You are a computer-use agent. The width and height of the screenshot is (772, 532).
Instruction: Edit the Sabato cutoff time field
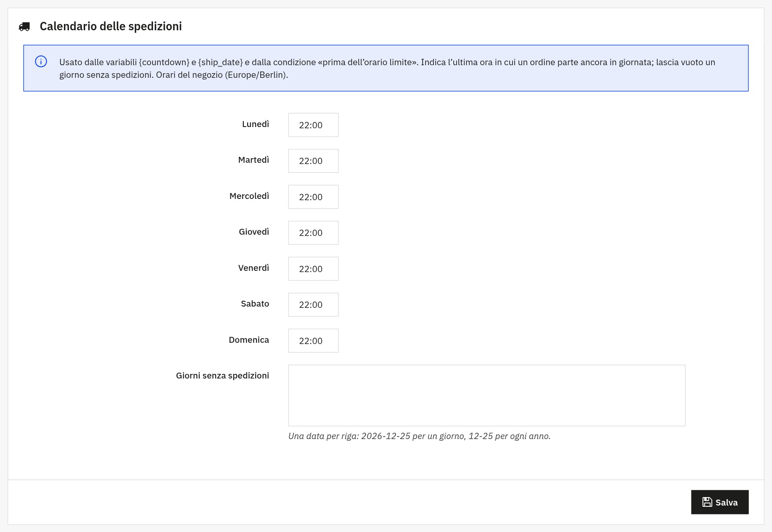pos(313,304)
